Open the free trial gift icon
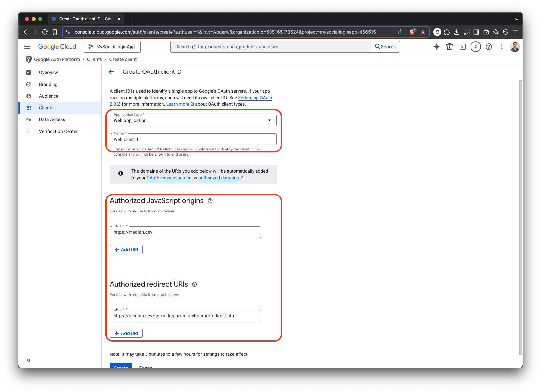 click(x=450, y=47)
